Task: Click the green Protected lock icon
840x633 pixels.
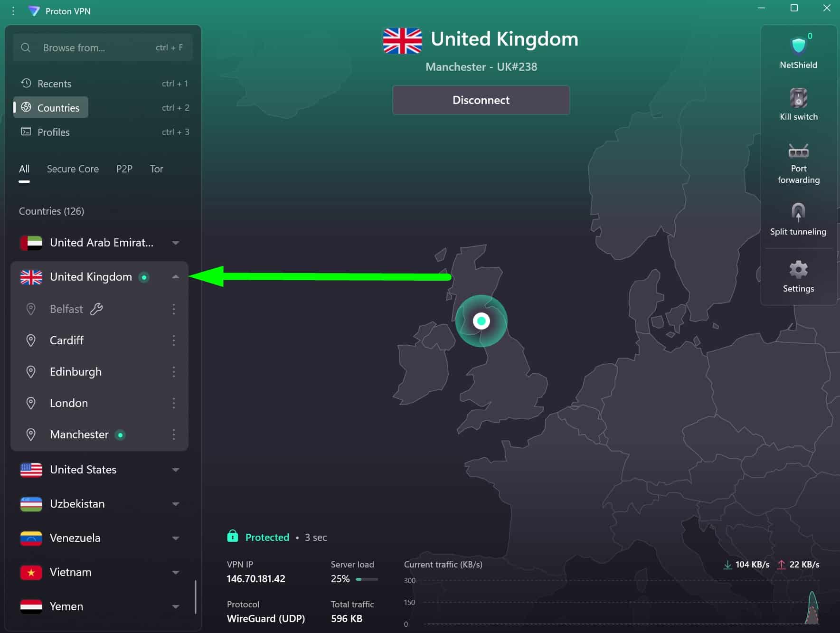Action: [233, 536]
